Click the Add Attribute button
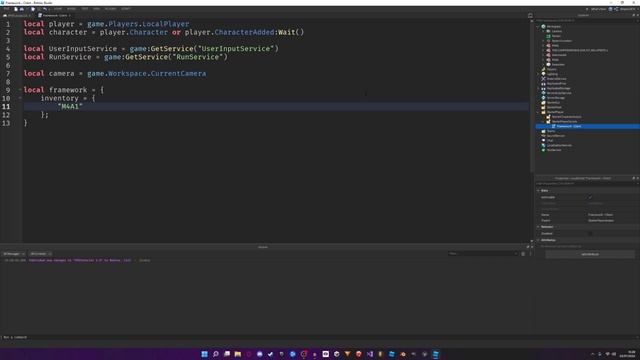The image size is (640, 360). click(590, 254)
